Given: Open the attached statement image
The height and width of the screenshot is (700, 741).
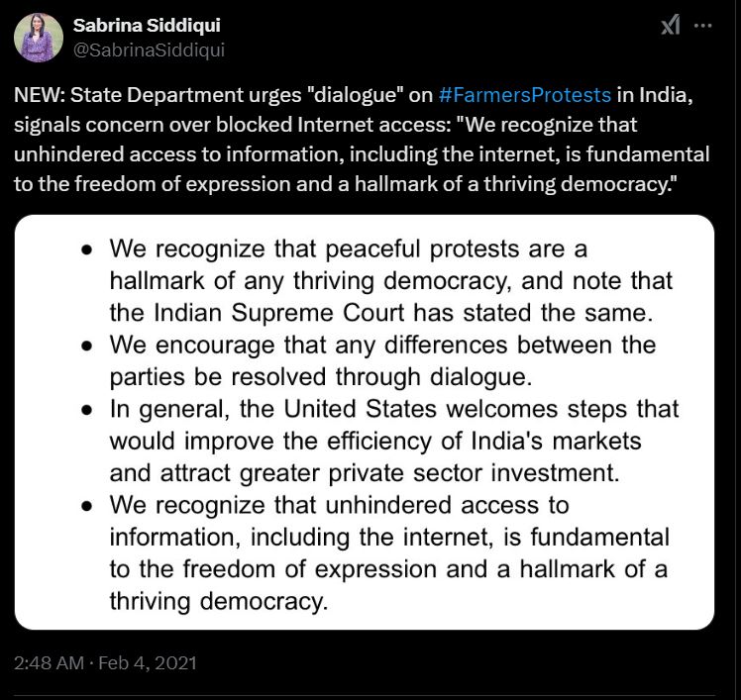Looking at the screenshot, I should [x=365, y=422].
